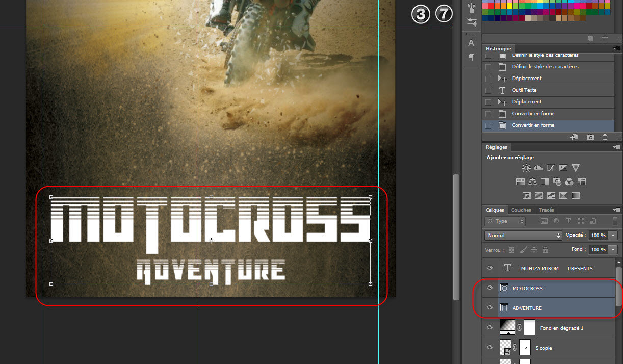Hide the ADVENTURE layer
The height and width of the screenshot is (364, 623).
[490, 308]
